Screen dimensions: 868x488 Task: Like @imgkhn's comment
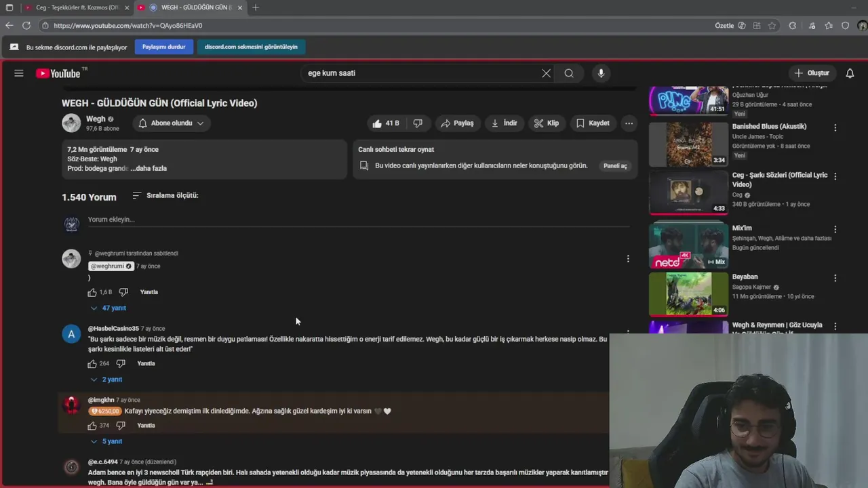92,426
